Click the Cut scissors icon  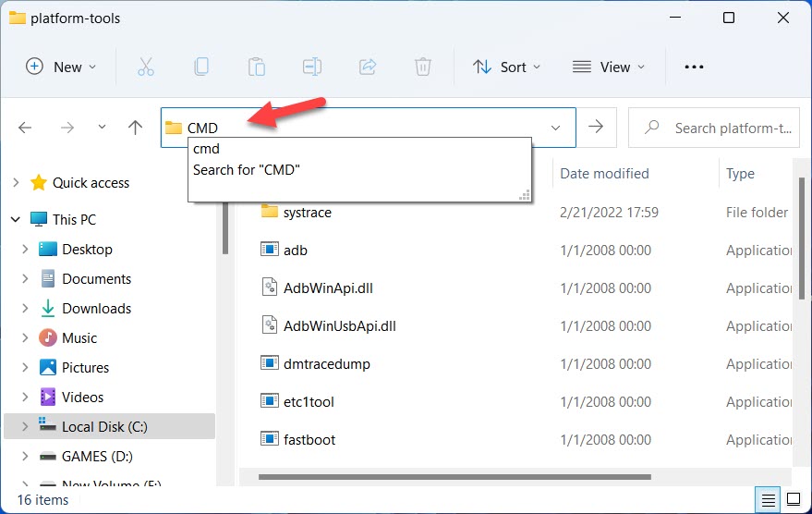pos(146,67)
